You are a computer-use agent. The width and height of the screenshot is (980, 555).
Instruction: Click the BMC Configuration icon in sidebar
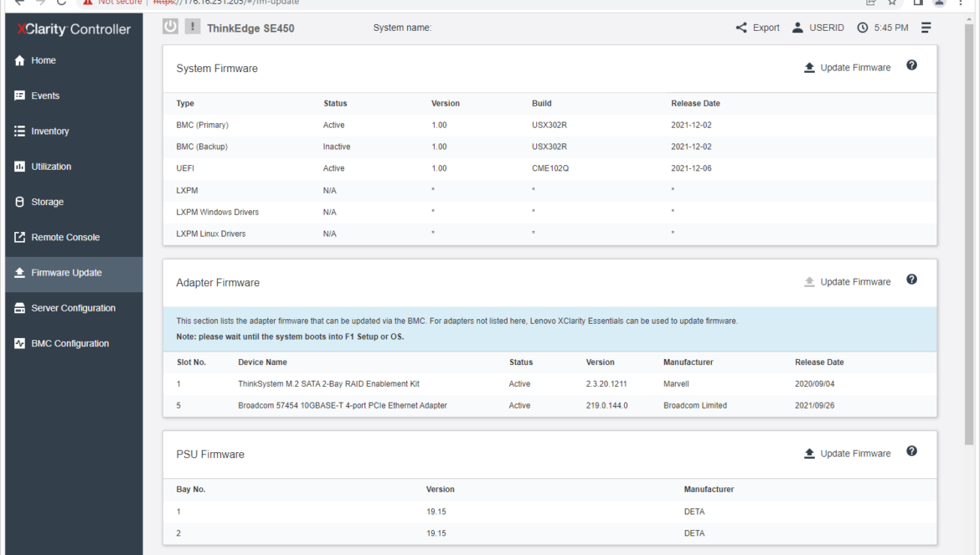19,343
